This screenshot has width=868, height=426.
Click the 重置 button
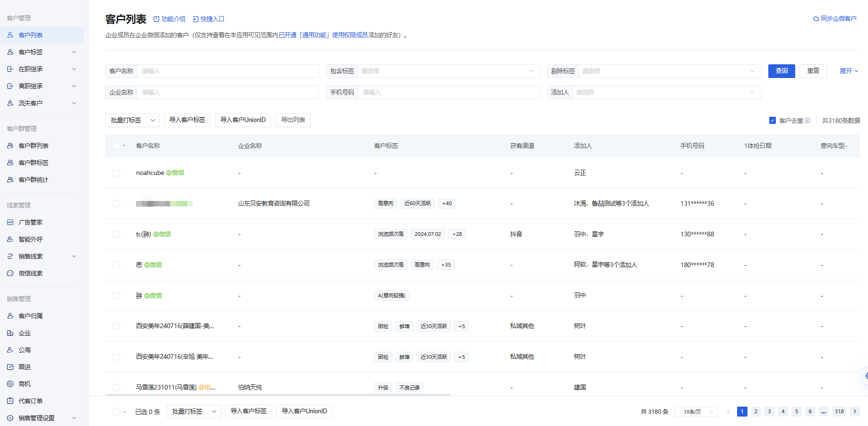click(813, 71)
